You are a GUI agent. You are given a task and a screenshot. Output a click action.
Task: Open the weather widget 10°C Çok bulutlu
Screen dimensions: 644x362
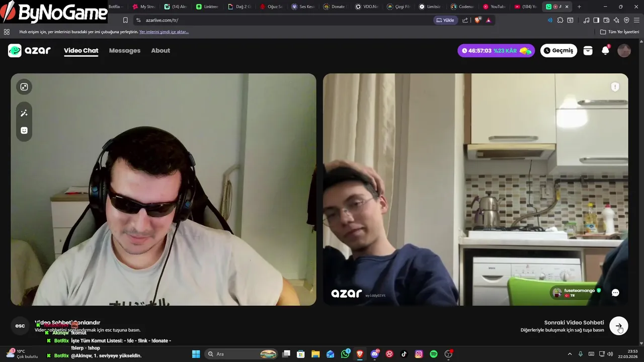(x=21, y=354)
